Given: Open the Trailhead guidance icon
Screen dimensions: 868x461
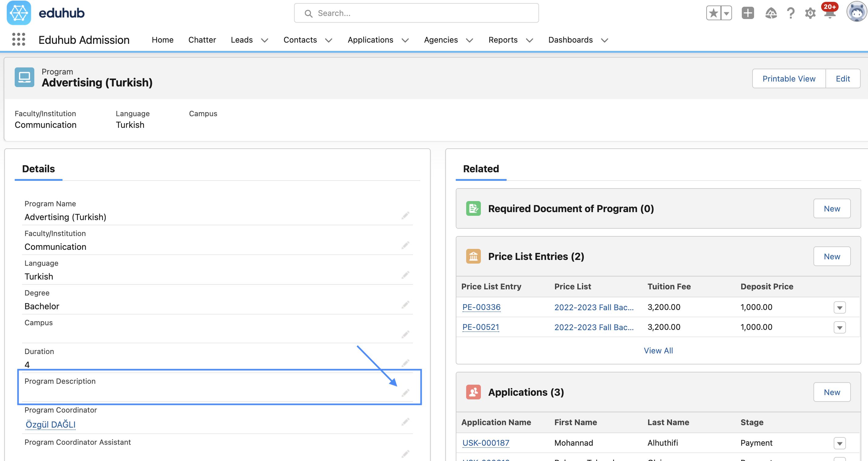Looking at the screenshot, I should pyautogui.click(x=771, y=13).
